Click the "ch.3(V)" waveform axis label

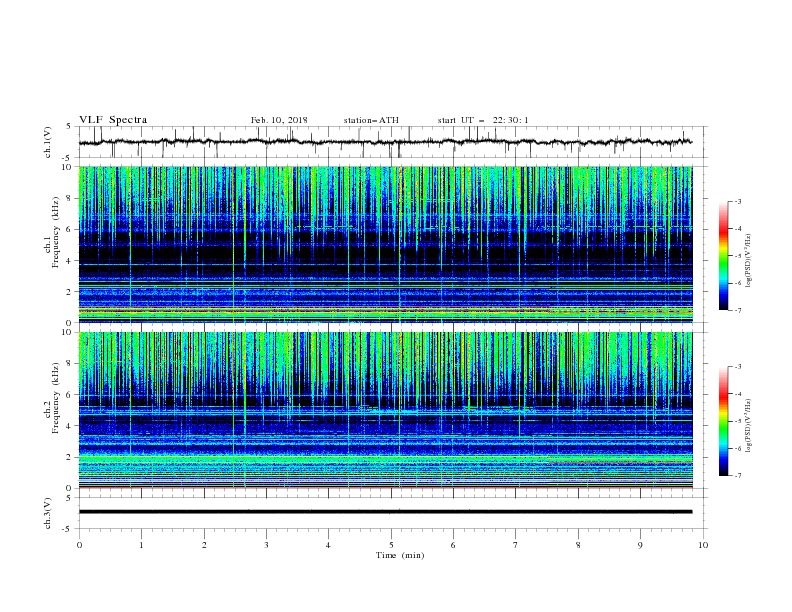click(48, 513)
